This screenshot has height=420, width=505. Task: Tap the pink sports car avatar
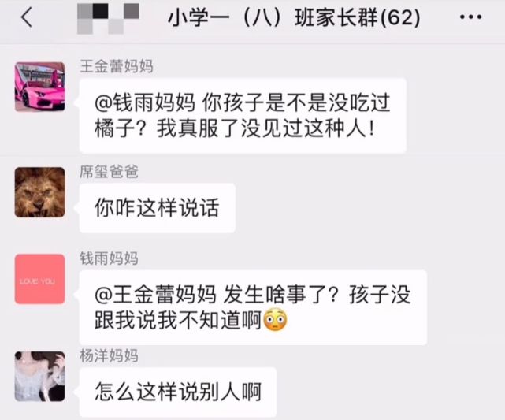point(39,87)
